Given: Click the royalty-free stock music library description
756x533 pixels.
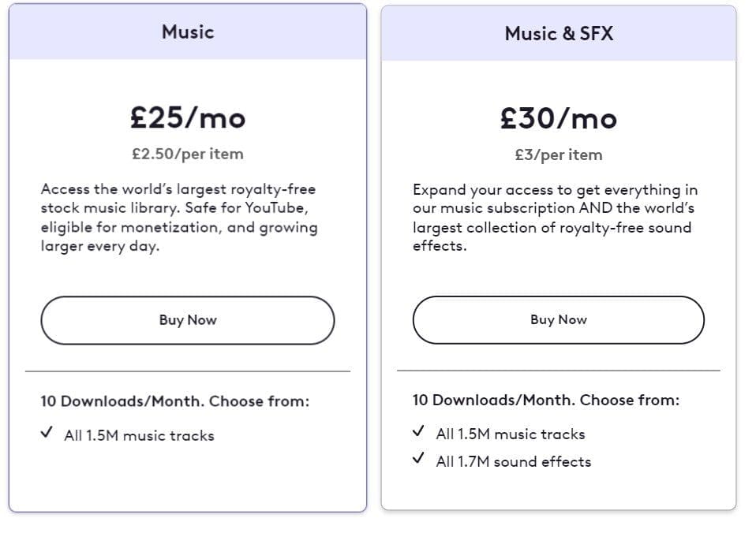Looking at the screenshot, I should [x=179, y=218].
